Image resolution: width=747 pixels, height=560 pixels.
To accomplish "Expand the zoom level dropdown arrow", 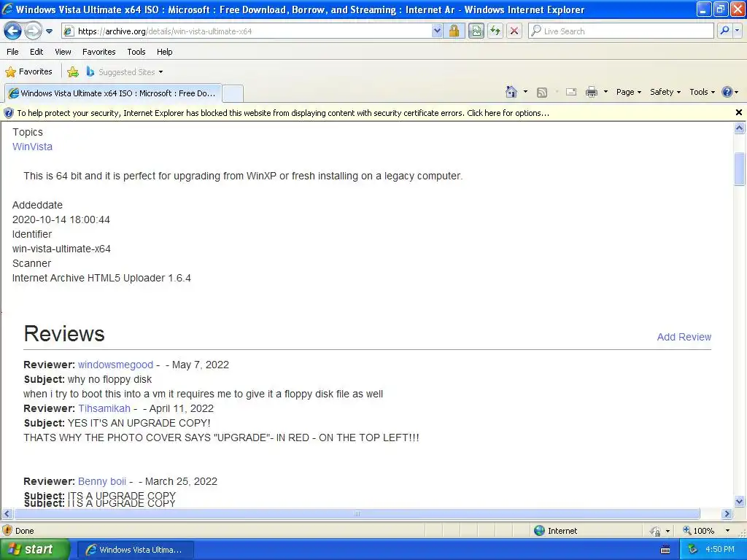I will coord(727,531).
